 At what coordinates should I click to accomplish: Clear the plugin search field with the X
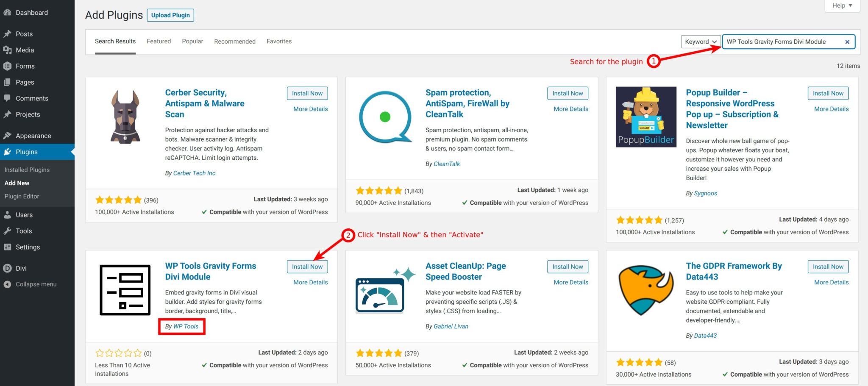coord(847,42)
